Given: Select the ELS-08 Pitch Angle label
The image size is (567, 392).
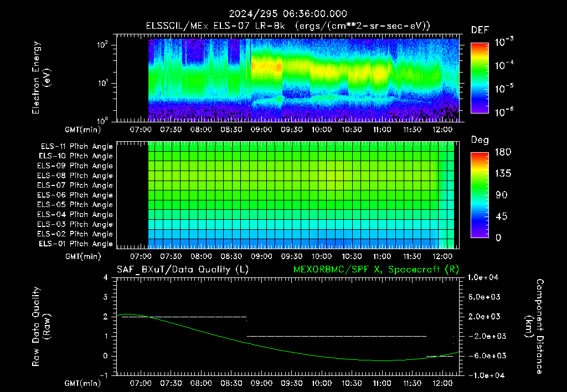Looking at the screenshot, I should tap(75, 176).
